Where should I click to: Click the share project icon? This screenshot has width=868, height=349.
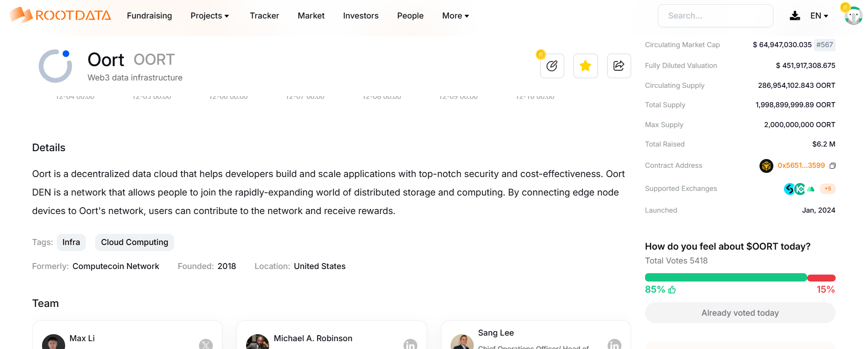(x=619, y=66)
